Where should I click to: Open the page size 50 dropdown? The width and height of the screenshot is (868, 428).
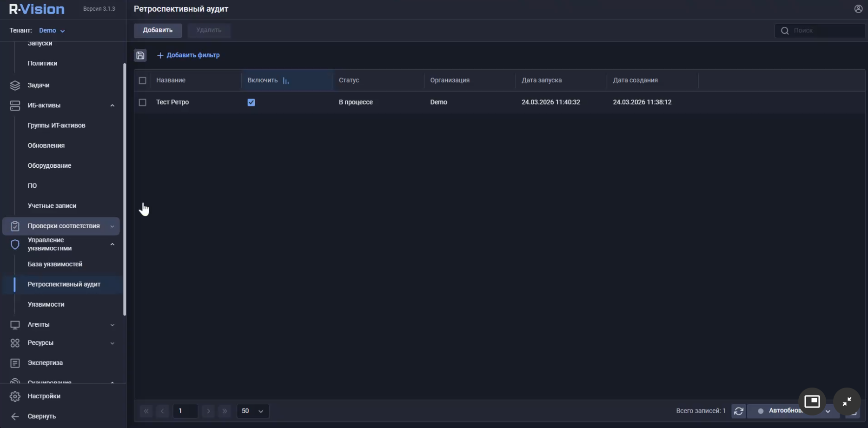252,411
